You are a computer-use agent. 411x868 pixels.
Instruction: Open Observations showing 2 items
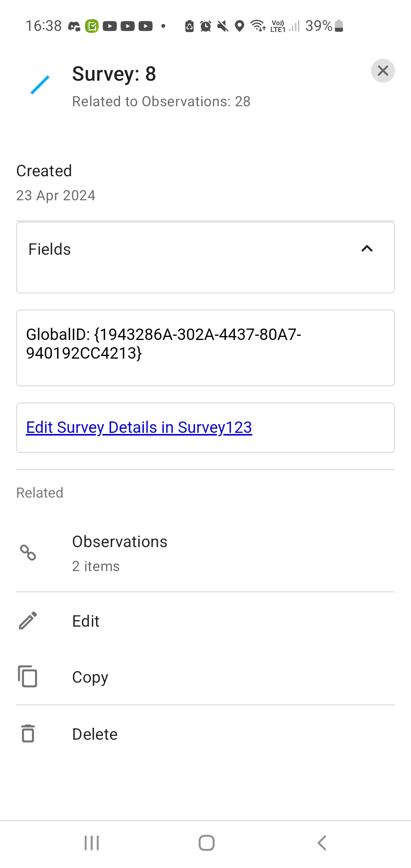click(x=120, y=552)
